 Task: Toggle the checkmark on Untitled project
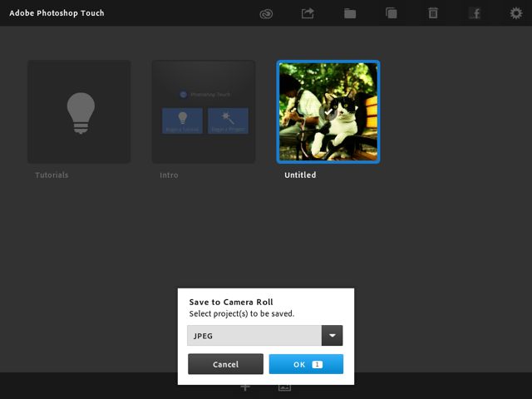pos(328,111)
